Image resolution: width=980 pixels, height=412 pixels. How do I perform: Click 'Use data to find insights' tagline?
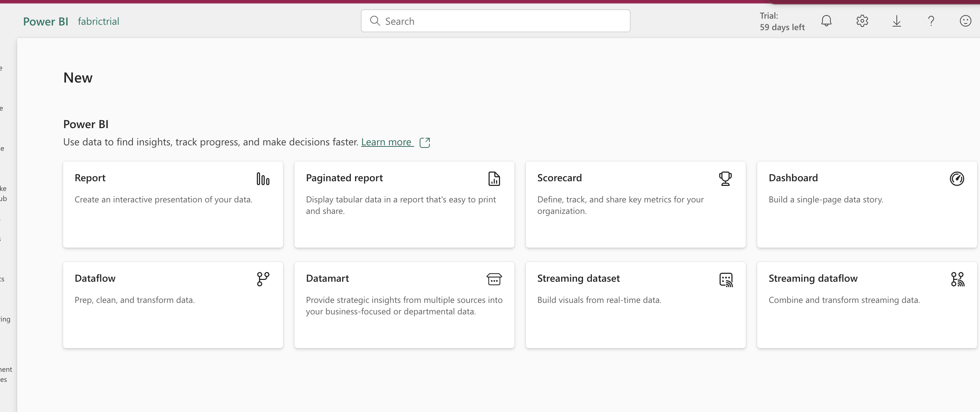click(x=211, y=142)
